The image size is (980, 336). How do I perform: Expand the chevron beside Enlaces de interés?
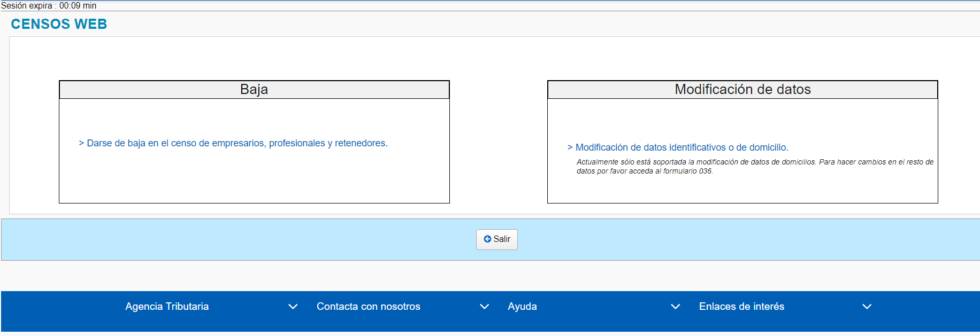[867, 307]
